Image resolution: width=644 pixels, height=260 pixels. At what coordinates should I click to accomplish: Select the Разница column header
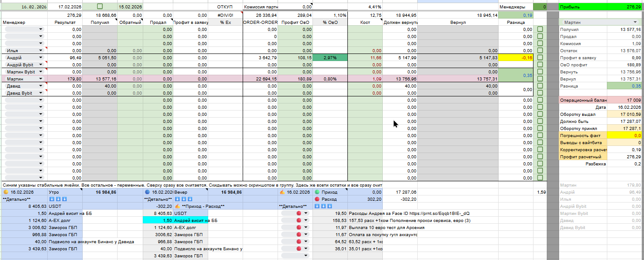click(516, 22)
